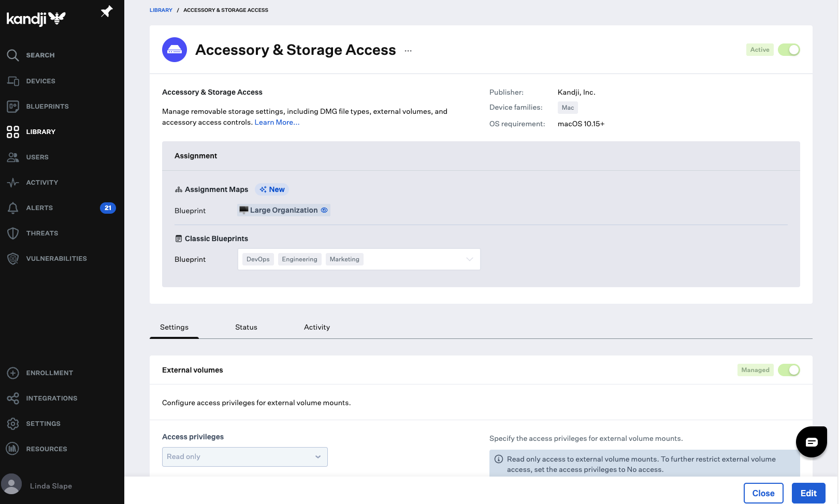Toggle the External volumes Managed switch
839x504 pixels.
point(789,370)
